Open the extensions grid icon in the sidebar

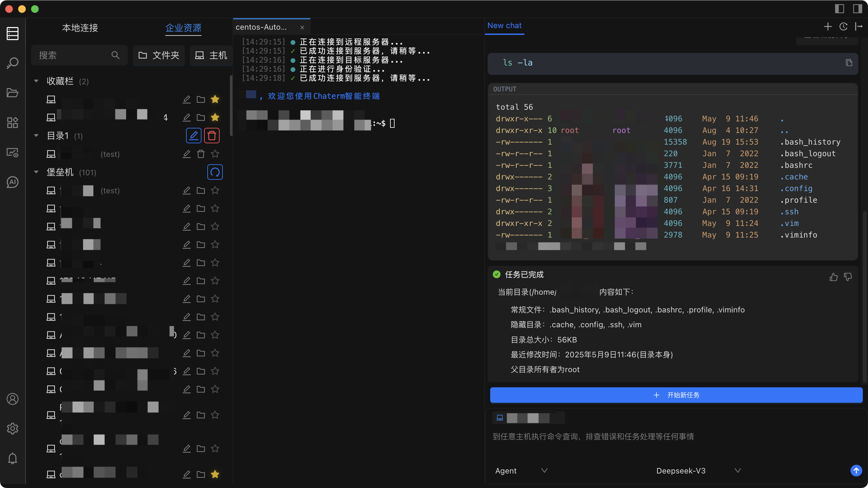coord(13,123)
